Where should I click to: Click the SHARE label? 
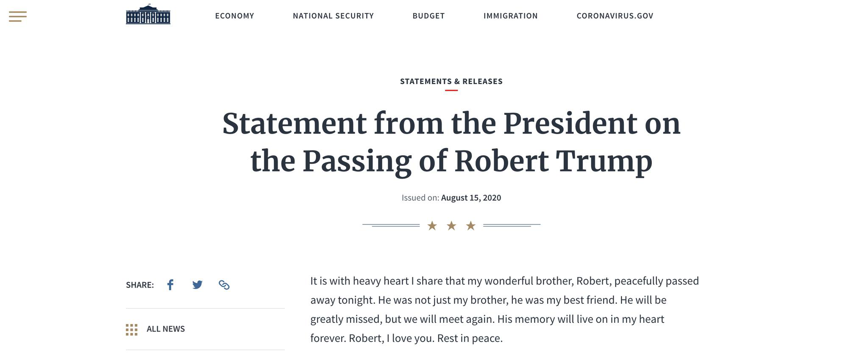pos(140,285)
